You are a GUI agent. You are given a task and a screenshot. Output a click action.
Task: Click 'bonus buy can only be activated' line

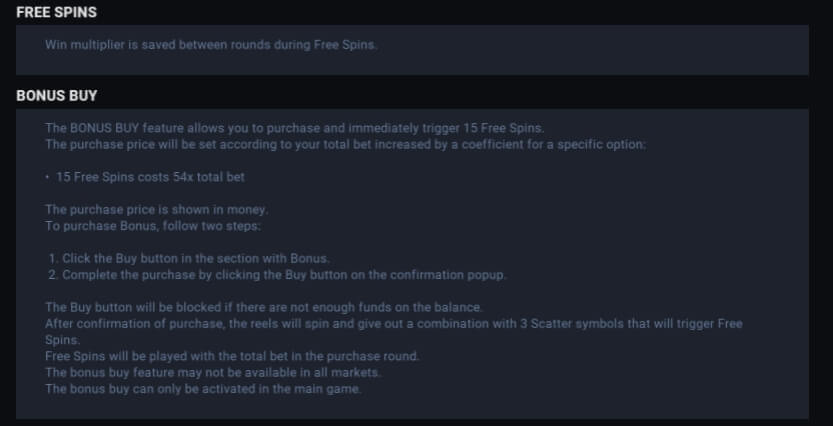coord(203,389)
